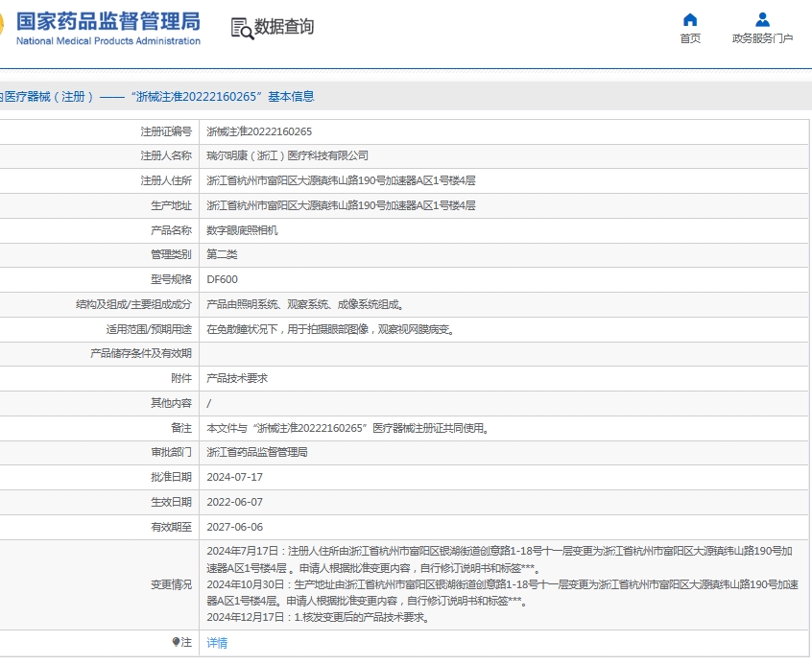This screenshot has height=665, width=812.
Task: Click the 数据查询 search document icon
Action: (242, 29)
